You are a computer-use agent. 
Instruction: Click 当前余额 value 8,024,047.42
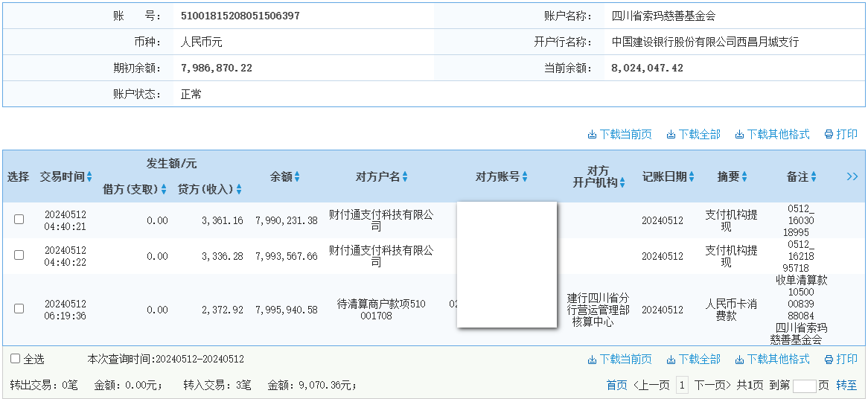point(647,68)
